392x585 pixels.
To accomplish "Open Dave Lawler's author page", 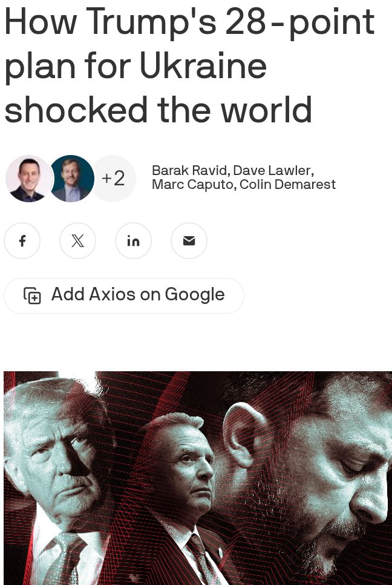I will click(272, 171).
